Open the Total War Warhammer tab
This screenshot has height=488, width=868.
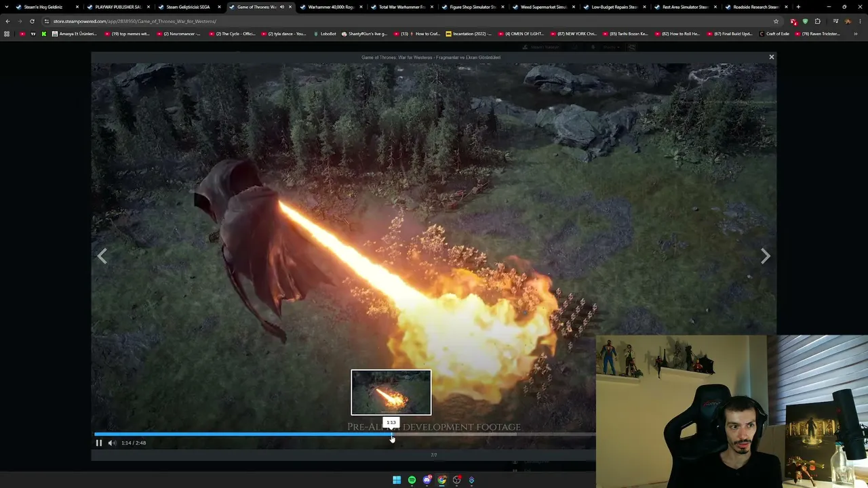(x=401, y=7)
